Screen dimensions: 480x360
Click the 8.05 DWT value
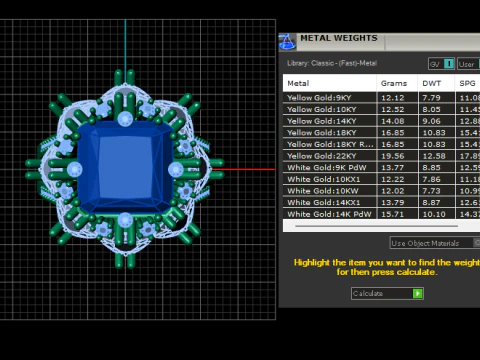(431, 109)
